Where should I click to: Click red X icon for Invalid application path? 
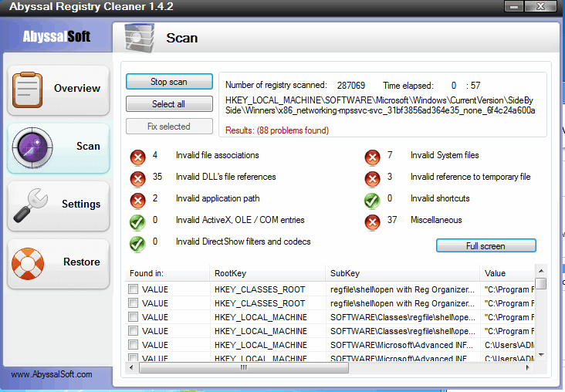point(137,201)
